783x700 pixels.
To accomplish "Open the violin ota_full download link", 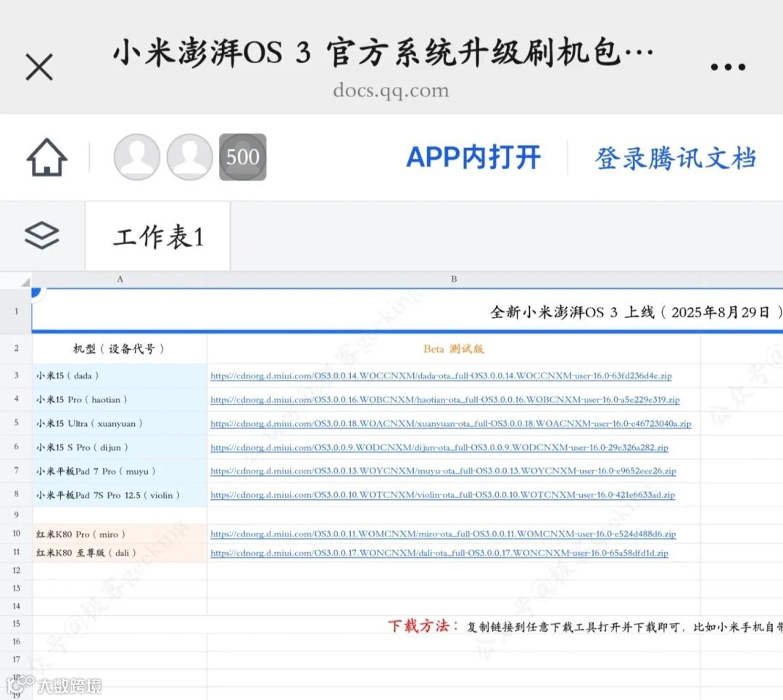I will point(442,495).
